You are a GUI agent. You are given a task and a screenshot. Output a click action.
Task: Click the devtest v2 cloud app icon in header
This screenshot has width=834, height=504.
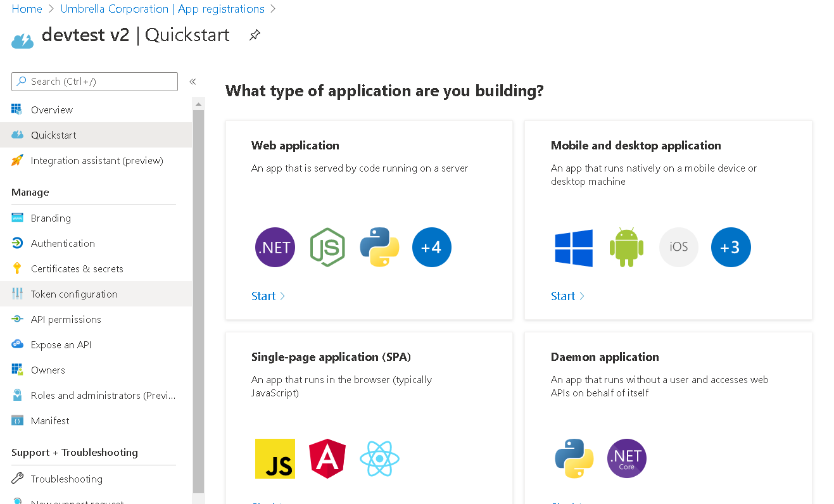coord(22,41)
